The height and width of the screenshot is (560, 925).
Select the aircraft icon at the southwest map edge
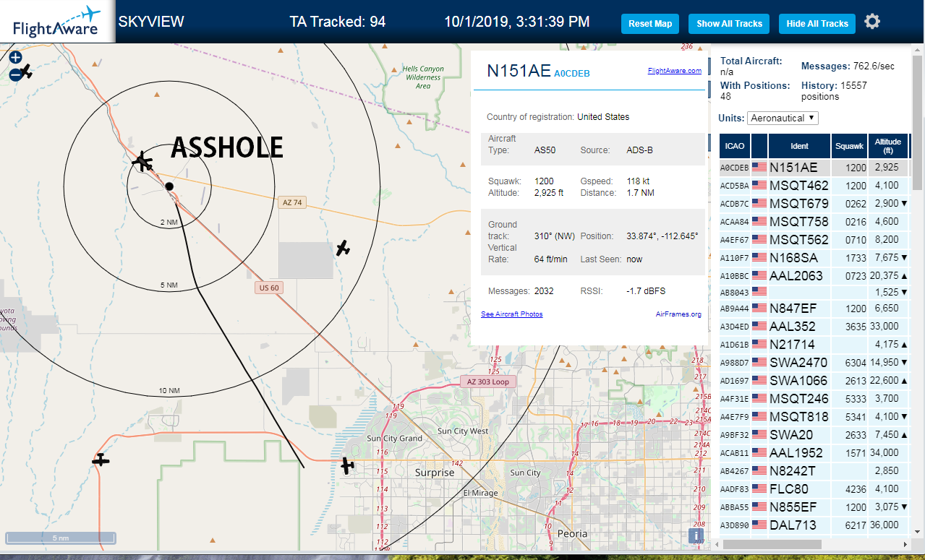click(101, 460)
